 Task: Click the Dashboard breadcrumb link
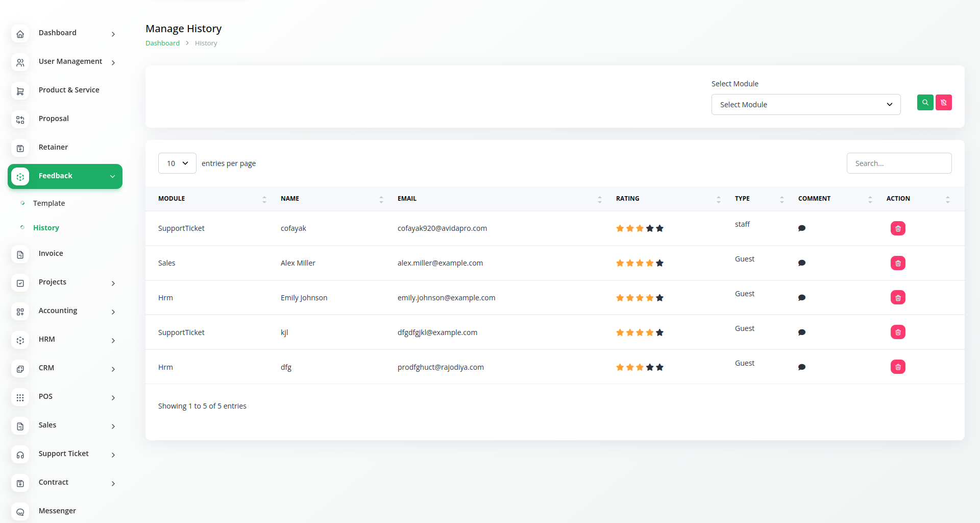coord(162,43)
